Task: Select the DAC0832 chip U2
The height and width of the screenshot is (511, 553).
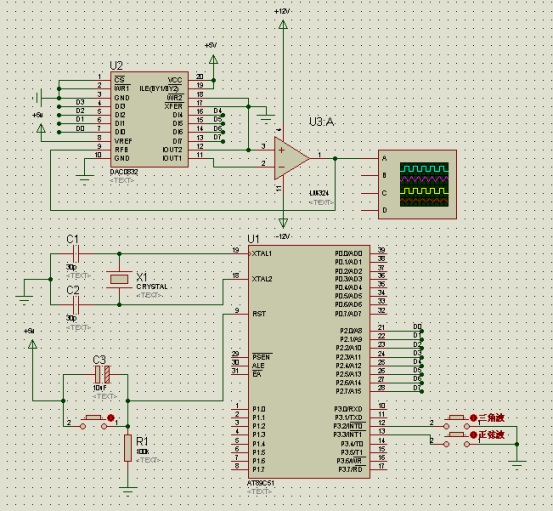Action: [150, 119]
